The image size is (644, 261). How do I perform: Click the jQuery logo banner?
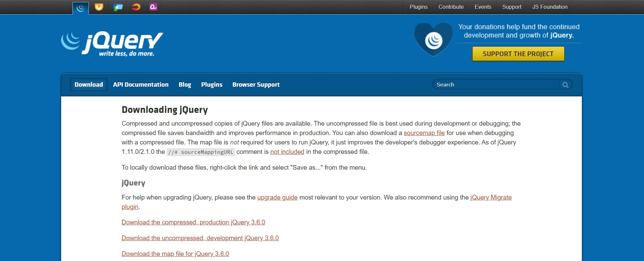[x=112, y=44]
